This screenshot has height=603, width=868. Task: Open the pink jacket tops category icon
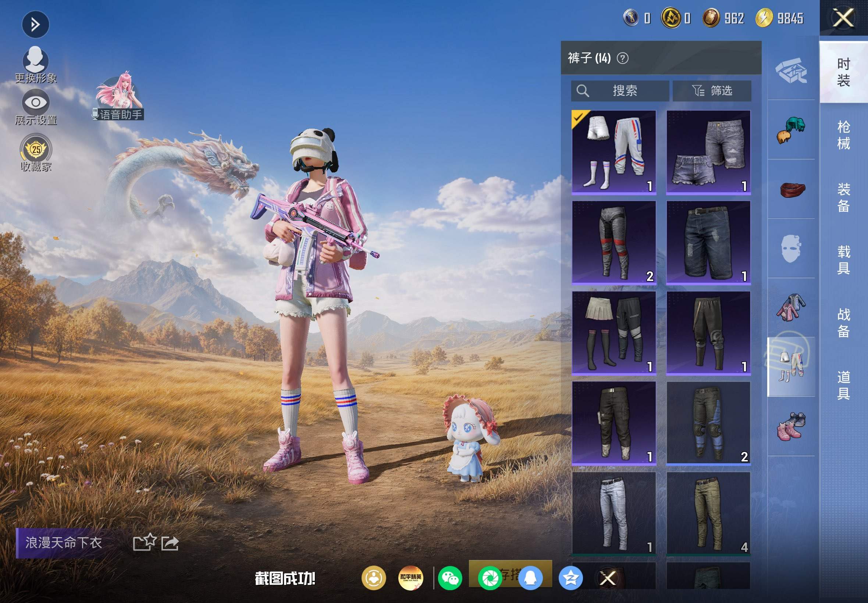pyautogui.click(x=791, y=307)
